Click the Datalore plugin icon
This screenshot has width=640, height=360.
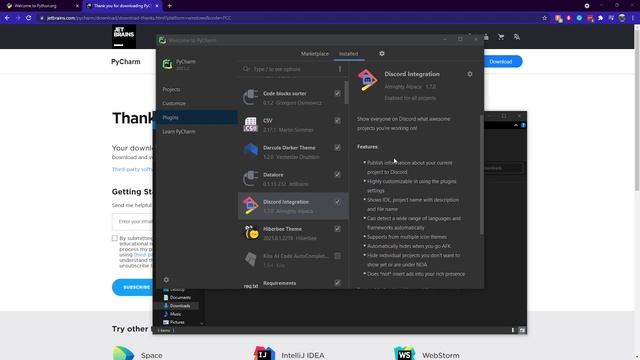pyautogui.click(x=250, y=178)
